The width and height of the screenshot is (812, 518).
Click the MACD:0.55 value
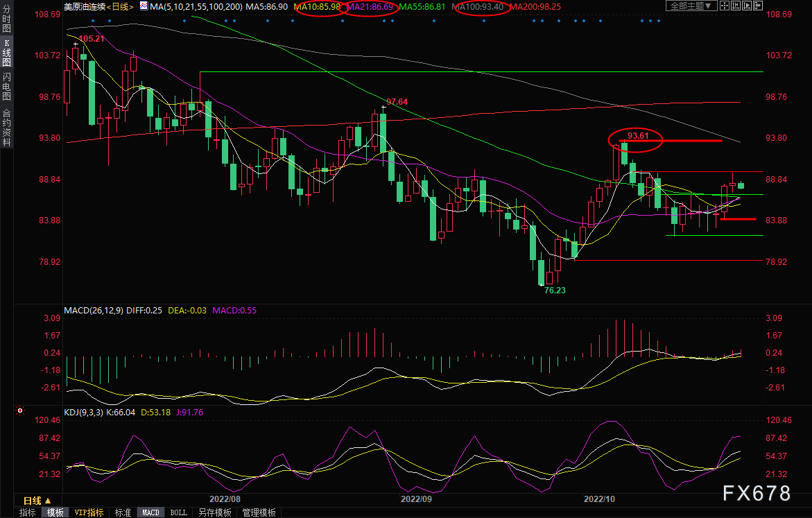pyautogui.click(x=234, y=310)
